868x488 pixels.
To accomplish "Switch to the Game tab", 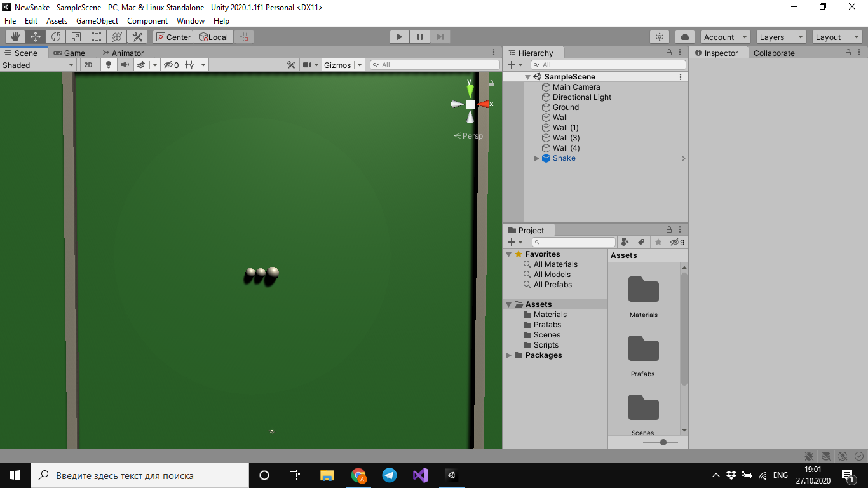I will [69, 53].
